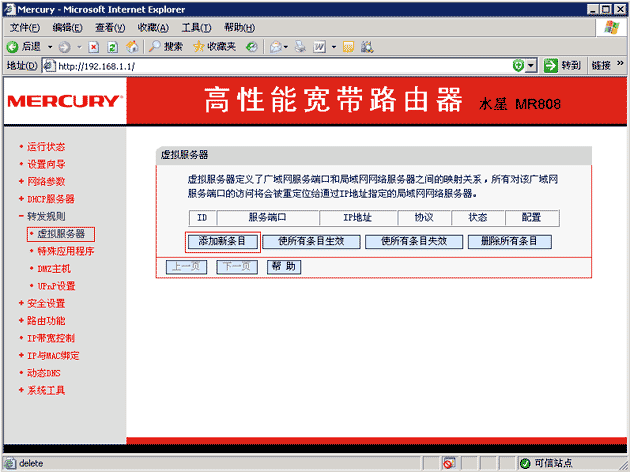Click the Print icon in toolbar

[300, 47]
